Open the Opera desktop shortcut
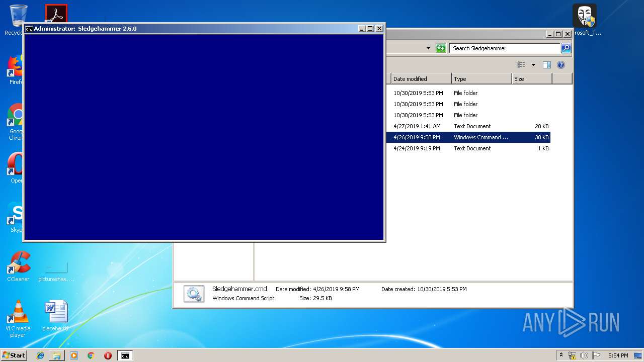The height and width of the screenshot is (362, 644). 16,168
